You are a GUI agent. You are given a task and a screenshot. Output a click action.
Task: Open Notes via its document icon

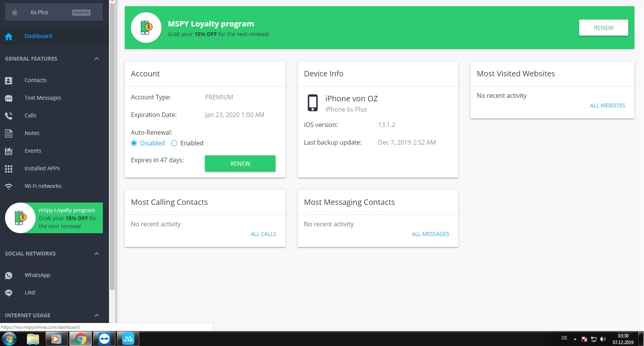pos(9,133)
